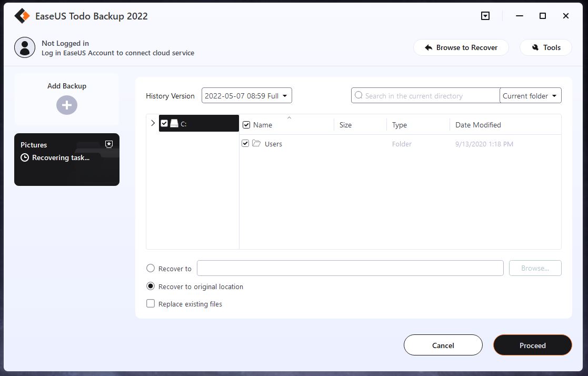Minimize the EaseUS window

pos(520,16)
